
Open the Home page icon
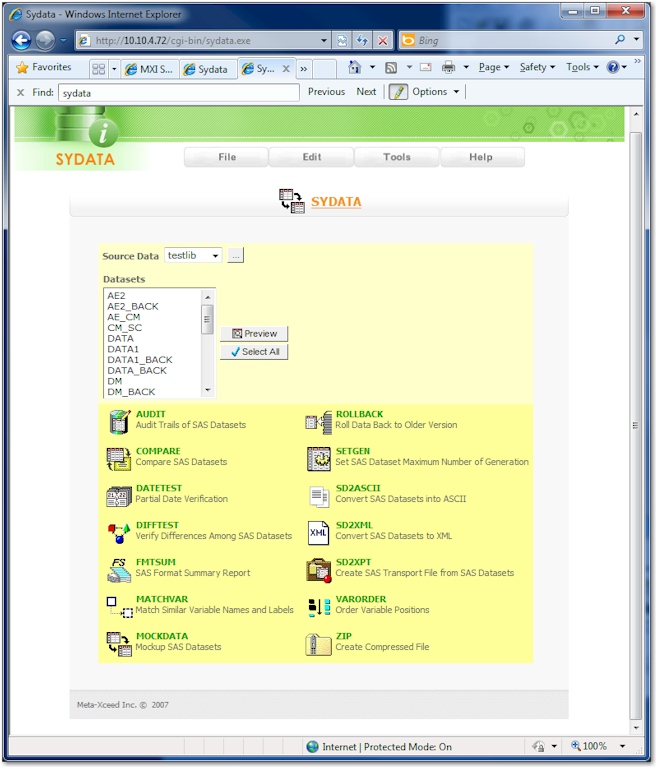tap(354, 67)
